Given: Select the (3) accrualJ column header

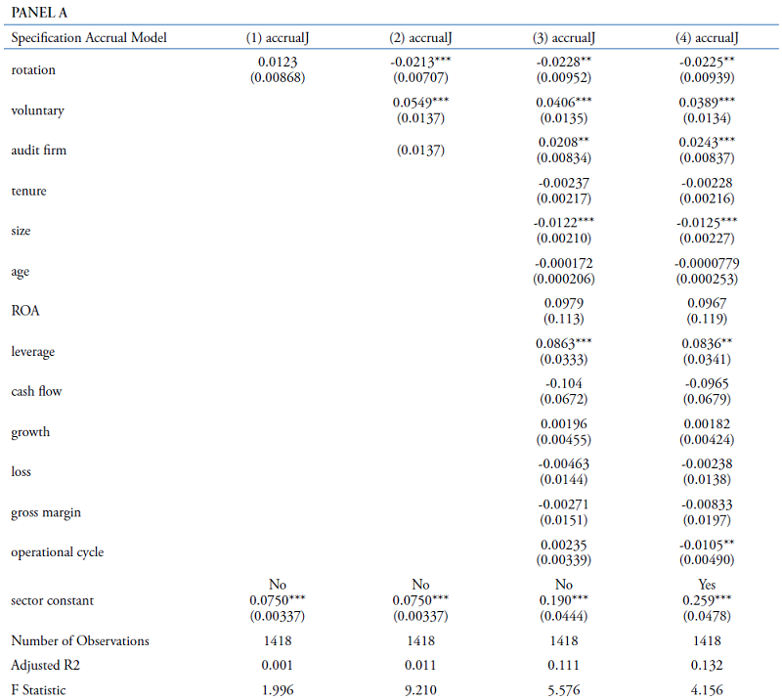Looking at the screenshot, I should pos(564,38).
